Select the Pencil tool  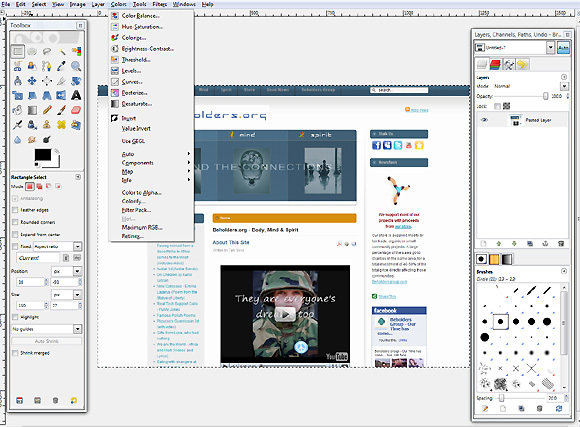click(47, 110)
